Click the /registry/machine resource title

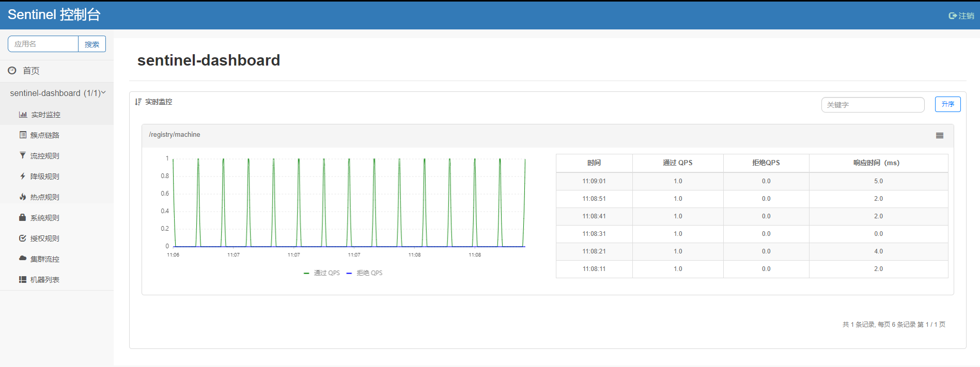175,135
